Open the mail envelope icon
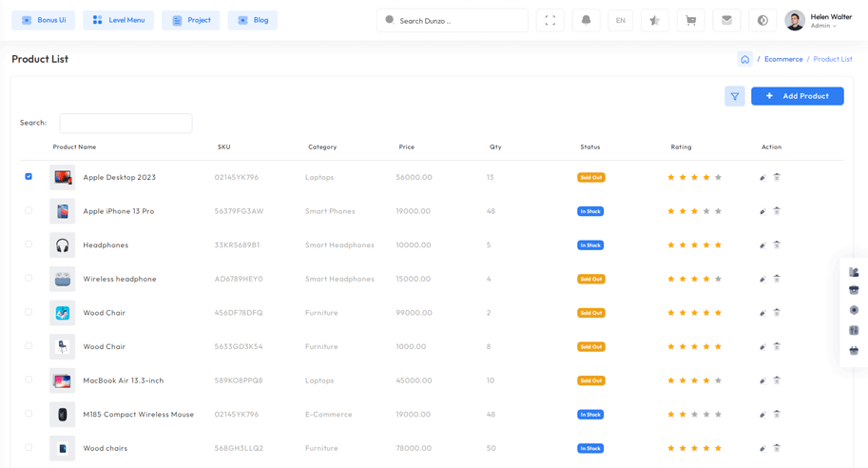 [726, 20]
